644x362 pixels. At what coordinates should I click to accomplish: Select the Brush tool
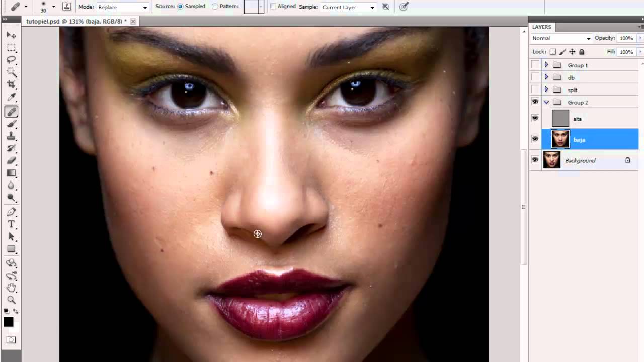(11, 124)
